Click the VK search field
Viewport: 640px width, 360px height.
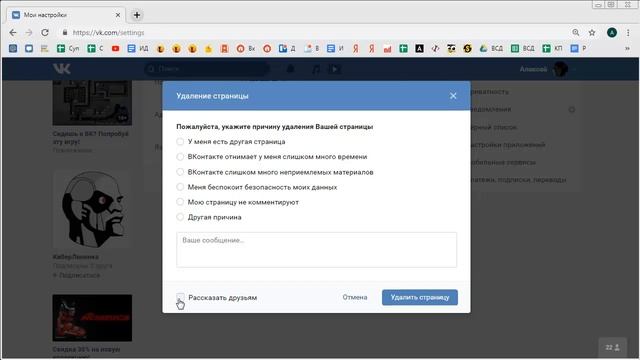207,69
